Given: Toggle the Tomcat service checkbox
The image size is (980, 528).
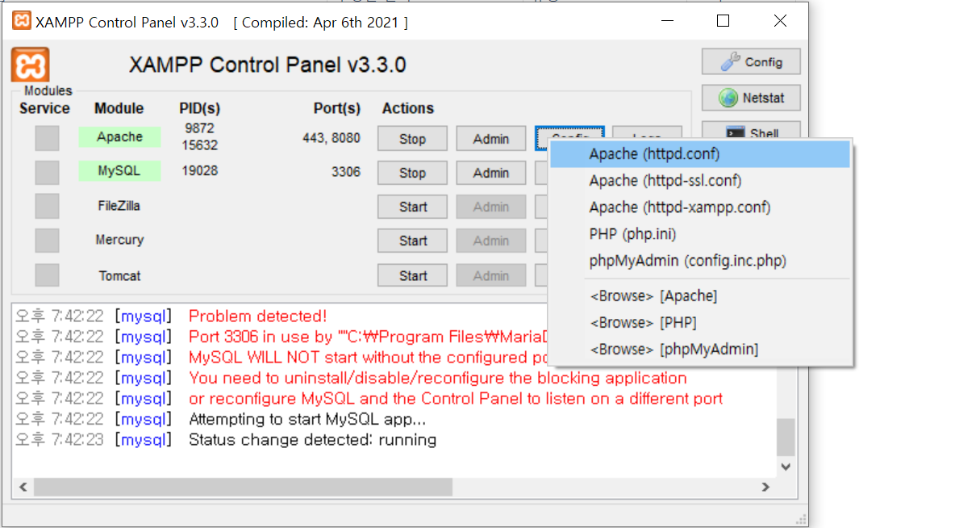Looking at the screenshot, I should [x=47, y=274].
